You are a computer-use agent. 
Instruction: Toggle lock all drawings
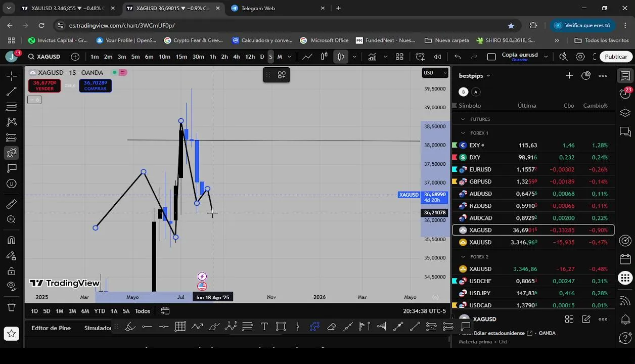[x=12, y=270]
